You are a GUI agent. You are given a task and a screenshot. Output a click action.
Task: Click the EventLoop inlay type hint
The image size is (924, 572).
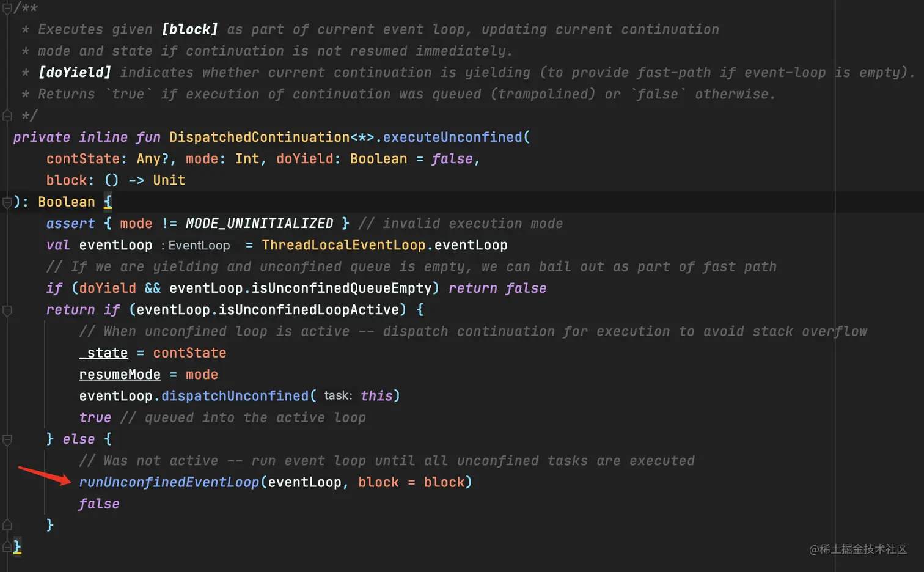[199, 246]
